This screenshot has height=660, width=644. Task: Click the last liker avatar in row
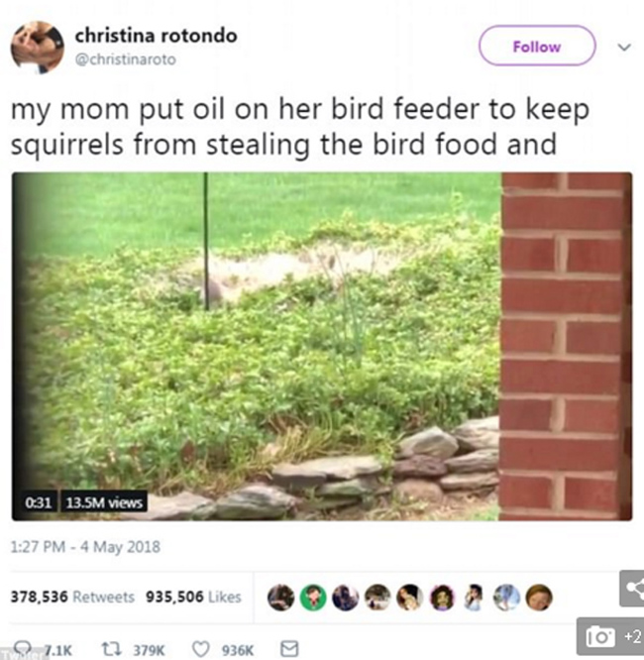pos(539,597)
